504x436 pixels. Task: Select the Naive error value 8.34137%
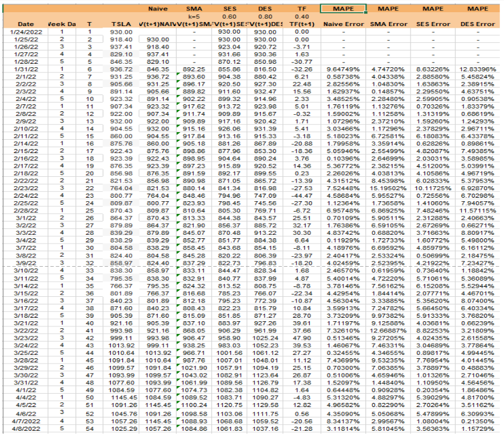point(343,422)
